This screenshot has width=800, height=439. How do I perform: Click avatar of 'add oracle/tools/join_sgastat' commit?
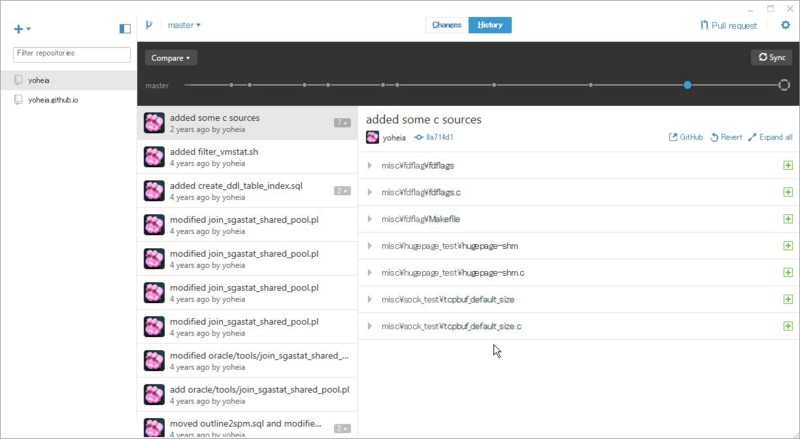pos(154,395)
